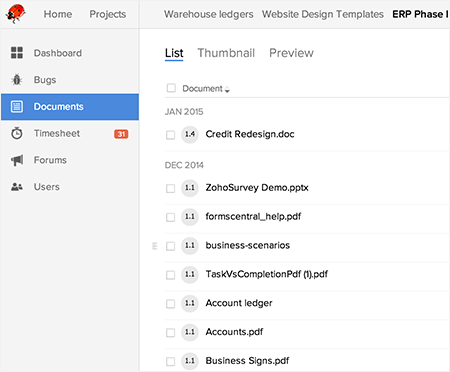Screen dimensions: 450x372
Task: Switch to the Preview view tab
Action: [x=291, y=53]
